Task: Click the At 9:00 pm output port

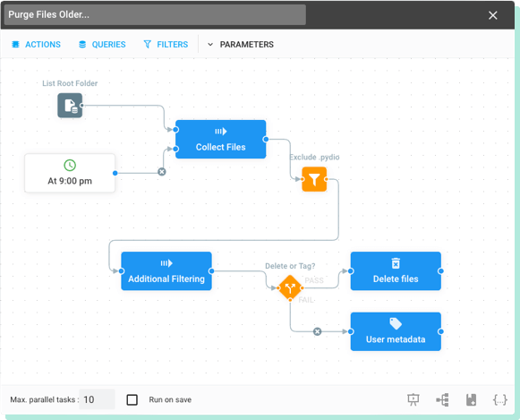Action: (115, 173)
